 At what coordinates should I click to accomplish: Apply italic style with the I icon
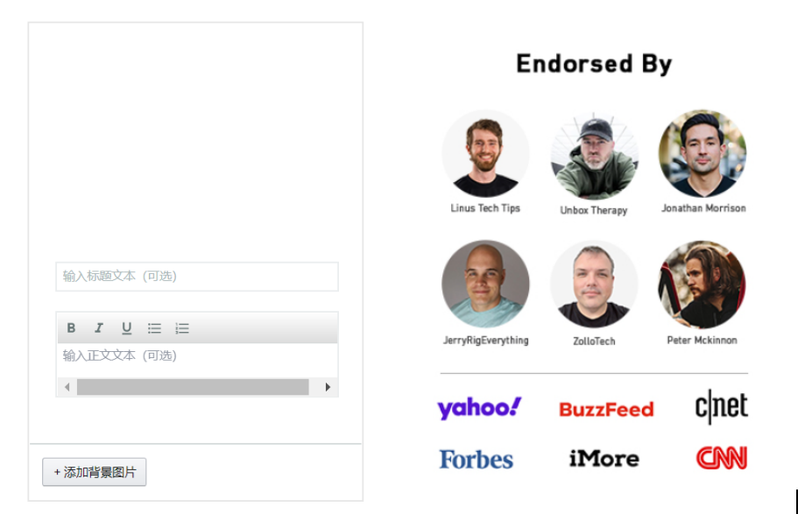click(x=99, y=327)
